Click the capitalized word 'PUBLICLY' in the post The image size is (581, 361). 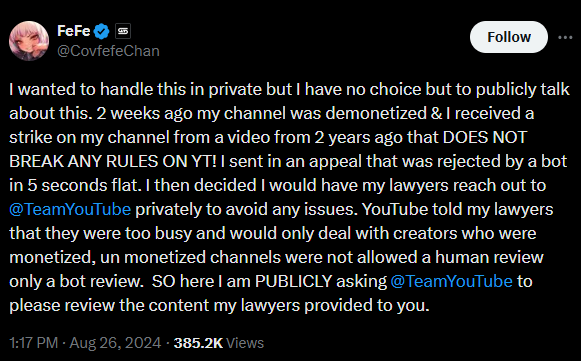pos(293,281)
